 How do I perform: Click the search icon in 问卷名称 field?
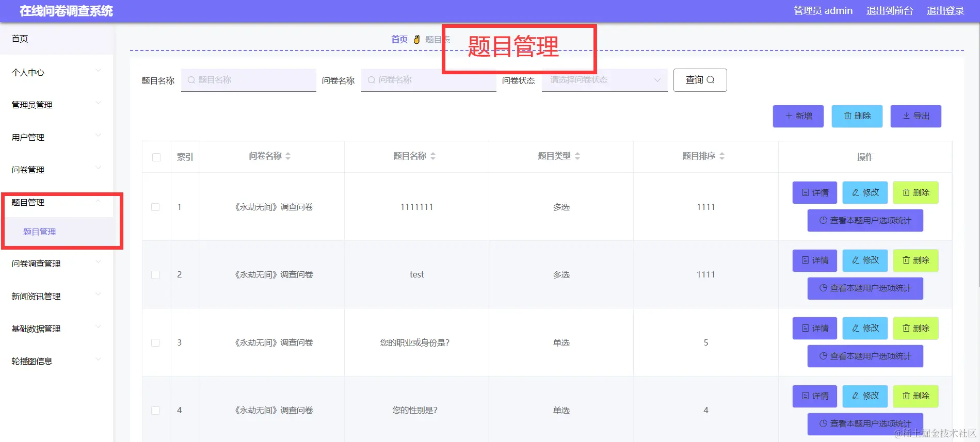[x=371, y=80]
